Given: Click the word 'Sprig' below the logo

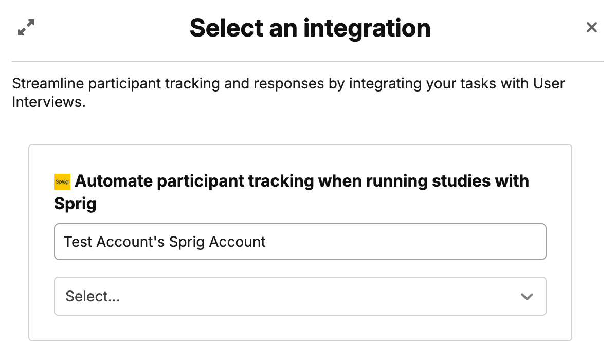Looking at the screenshot, I should tap(75, 204).
